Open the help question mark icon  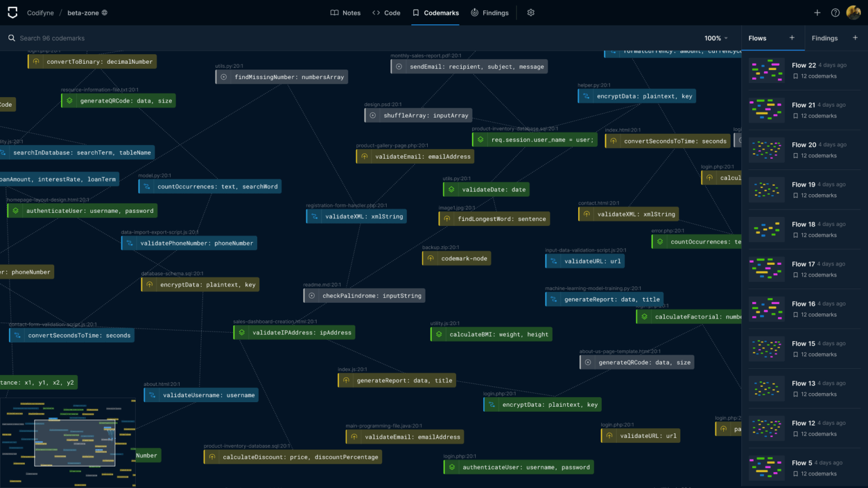point(835,12)
